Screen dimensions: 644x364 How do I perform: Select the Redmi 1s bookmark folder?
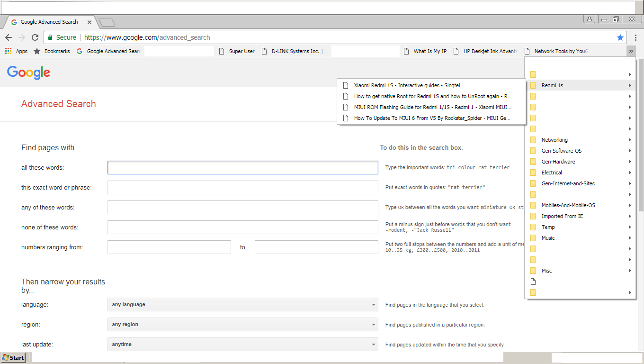point(580,85)
